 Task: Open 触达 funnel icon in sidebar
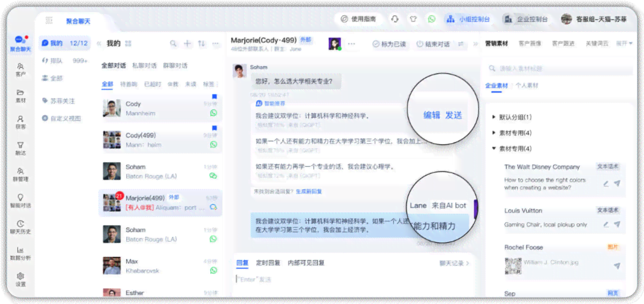(20, 149)
